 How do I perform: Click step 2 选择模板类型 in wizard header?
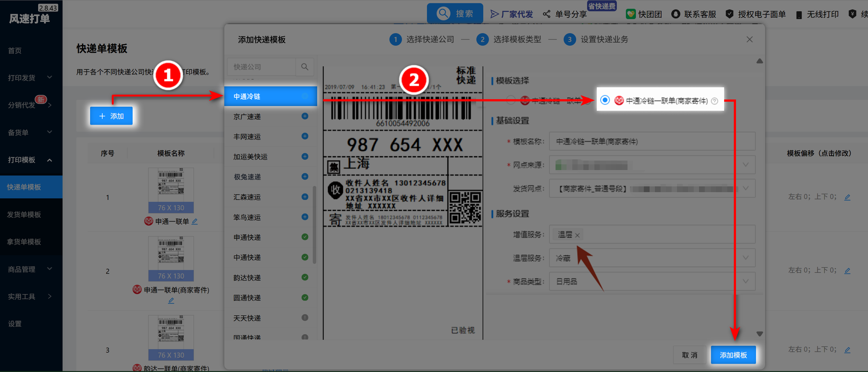[x=509, y=39]
